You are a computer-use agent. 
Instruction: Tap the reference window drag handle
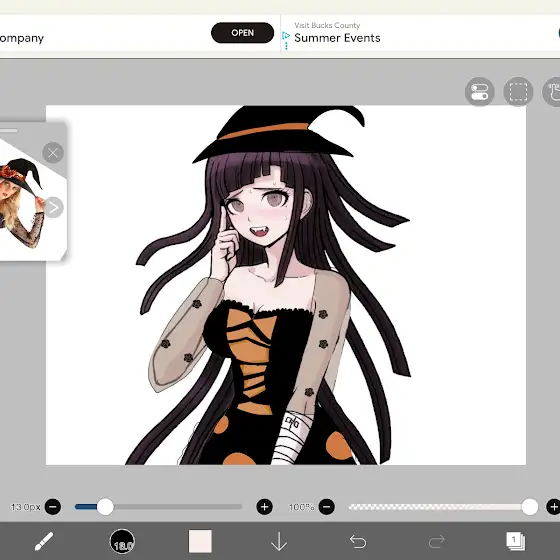point(8,130)
